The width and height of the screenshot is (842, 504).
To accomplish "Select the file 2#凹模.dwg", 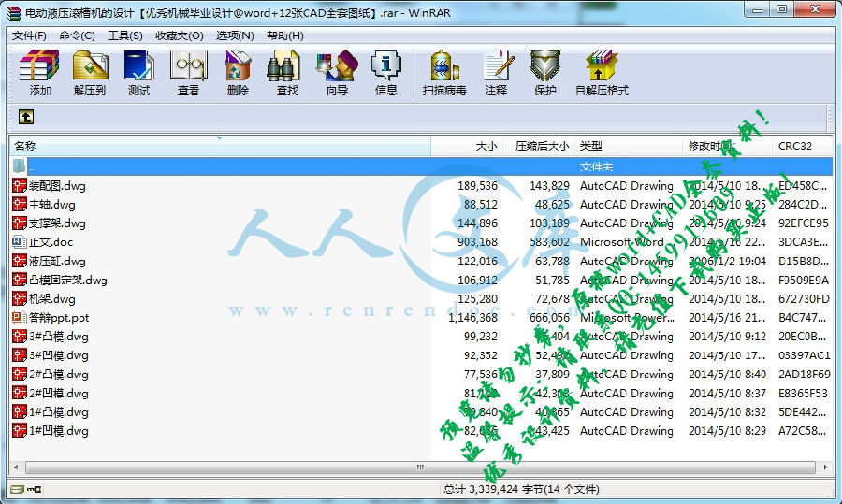I will tap(59, 393).
